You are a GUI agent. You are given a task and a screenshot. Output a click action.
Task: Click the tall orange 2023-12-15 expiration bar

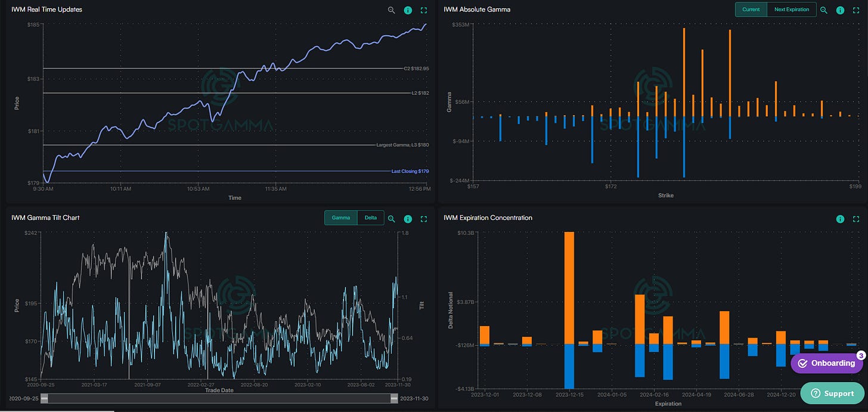coord(569,287)
